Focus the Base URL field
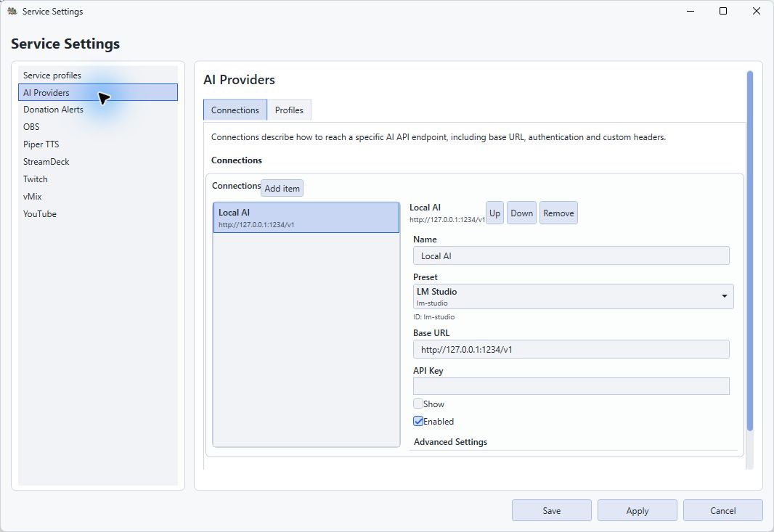 (571, 349)
